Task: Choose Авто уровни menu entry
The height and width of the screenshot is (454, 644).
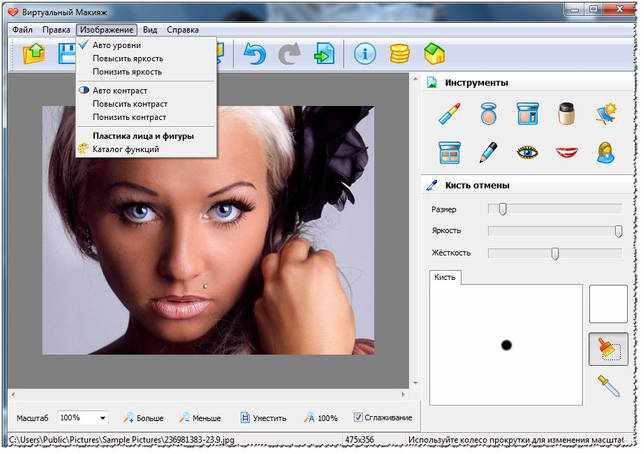Action: coord(146,45)
